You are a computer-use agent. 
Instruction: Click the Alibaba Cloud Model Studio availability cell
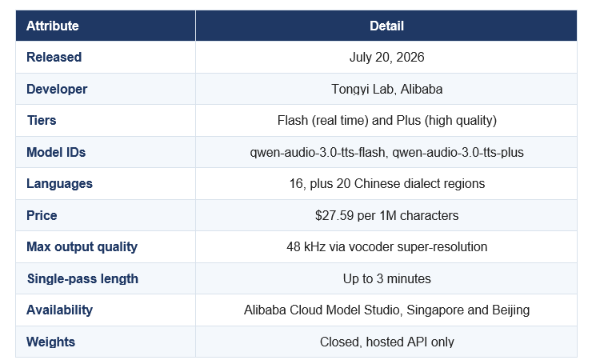(x=386, y=310)
